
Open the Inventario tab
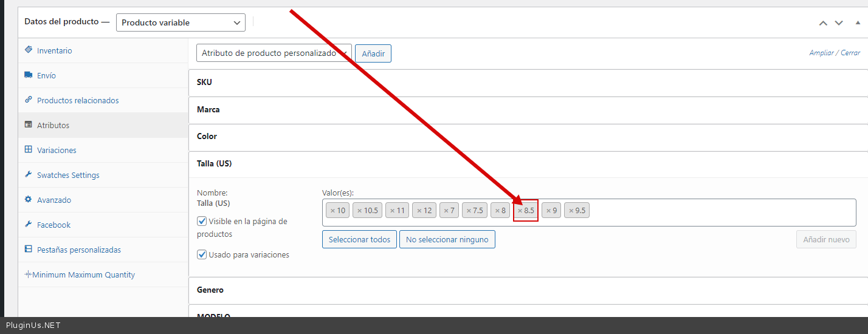tap(103, 50)
